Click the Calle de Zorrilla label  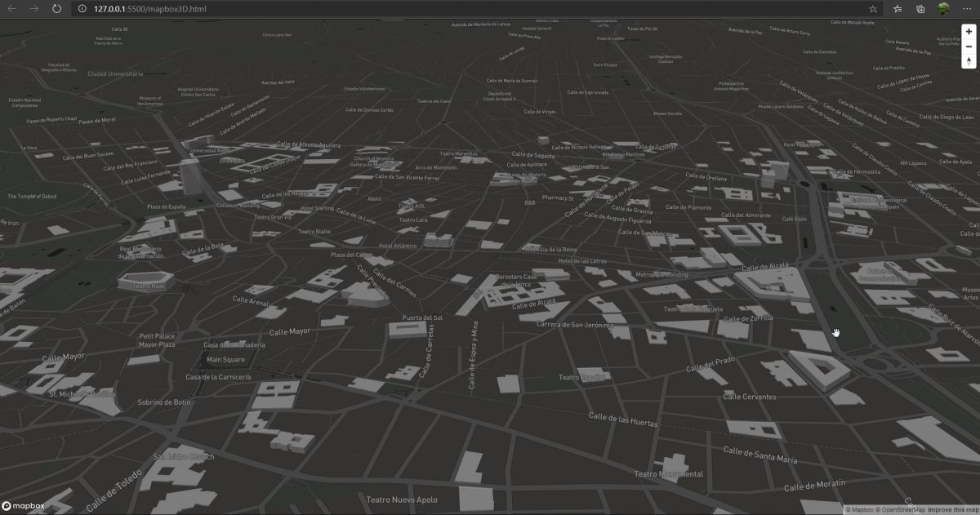pyautogui.click(x=748, y=317)
